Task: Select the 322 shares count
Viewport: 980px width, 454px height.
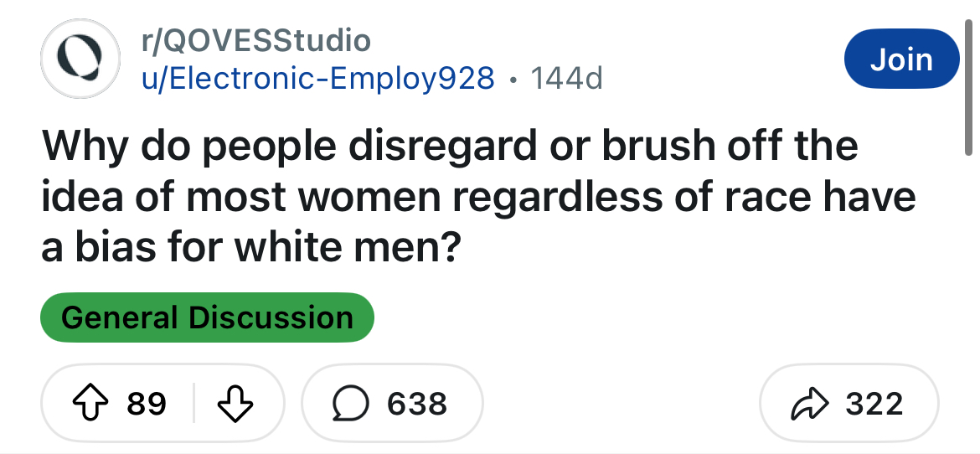Action: pyautogui.click(x=874, y=404)
